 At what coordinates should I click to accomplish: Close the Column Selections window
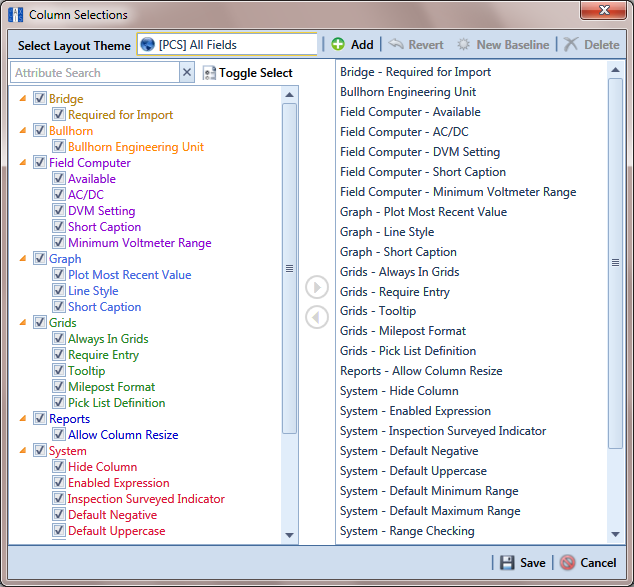[603, 10]
